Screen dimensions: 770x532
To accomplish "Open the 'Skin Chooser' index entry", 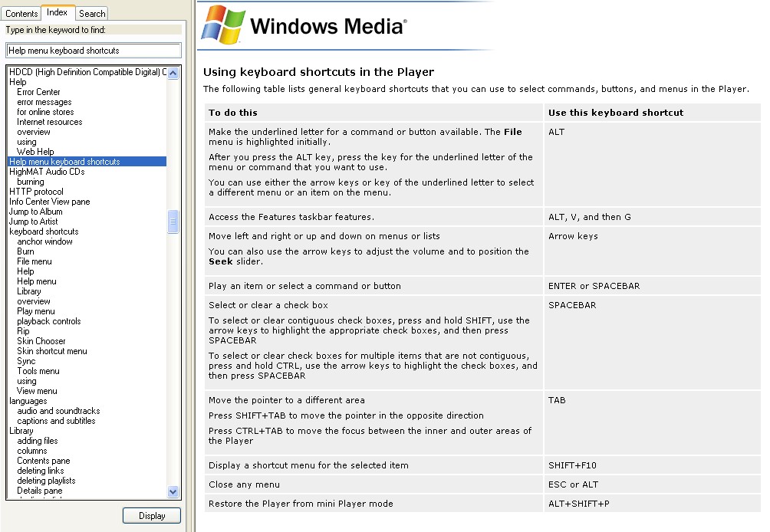I will 41,341.
